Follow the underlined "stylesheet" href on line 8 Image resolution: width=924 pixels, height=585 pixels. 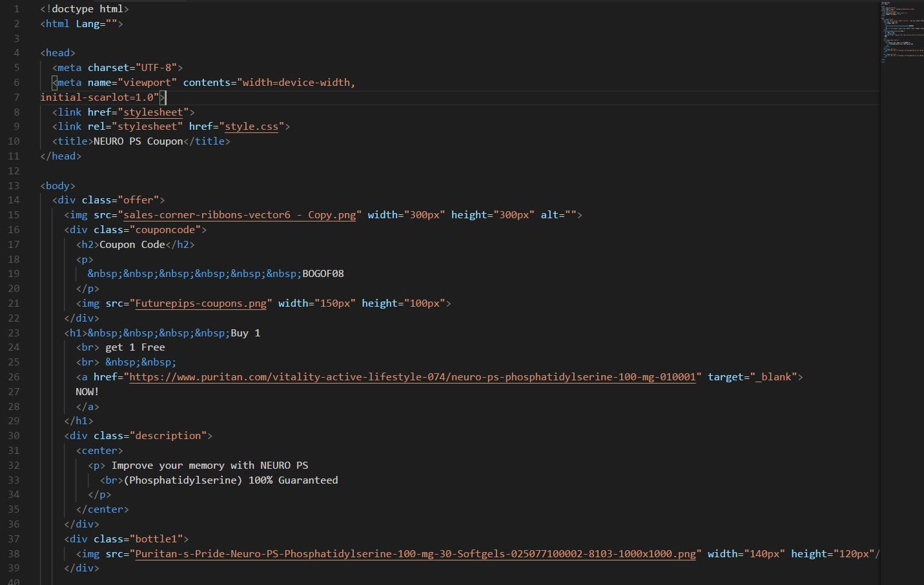153,112
